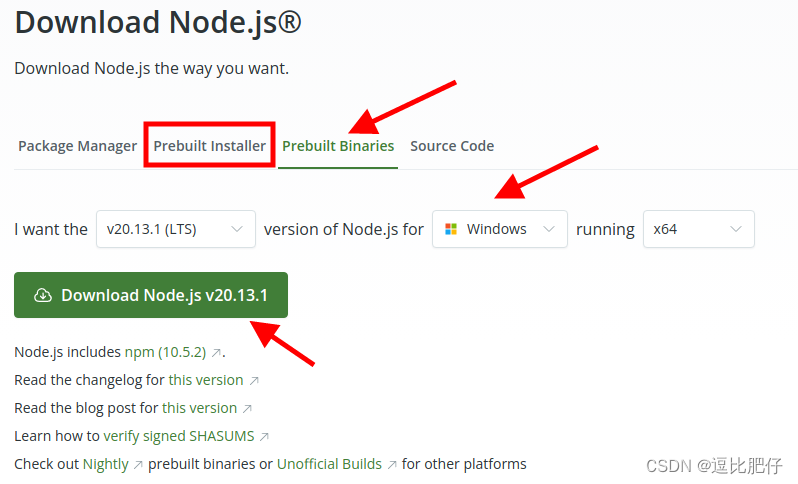
Task: Open the x64 architecture dropdown
Action: (699, 229)
